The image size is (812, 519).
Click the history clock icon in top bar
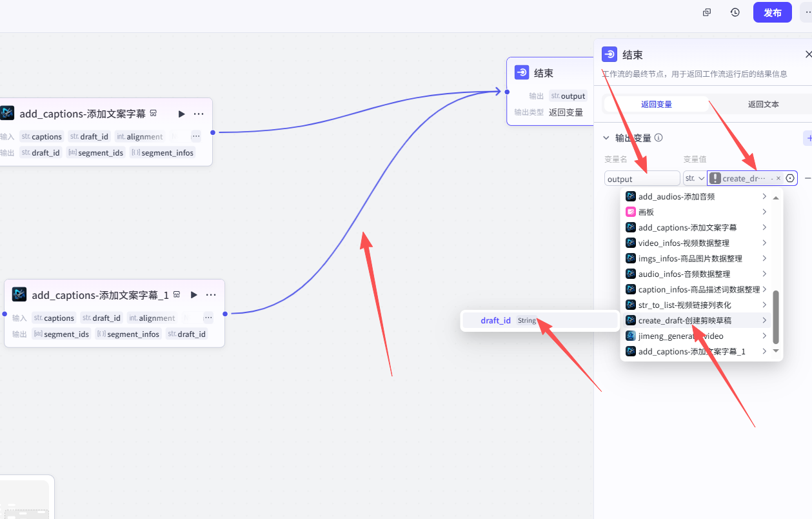735,12
